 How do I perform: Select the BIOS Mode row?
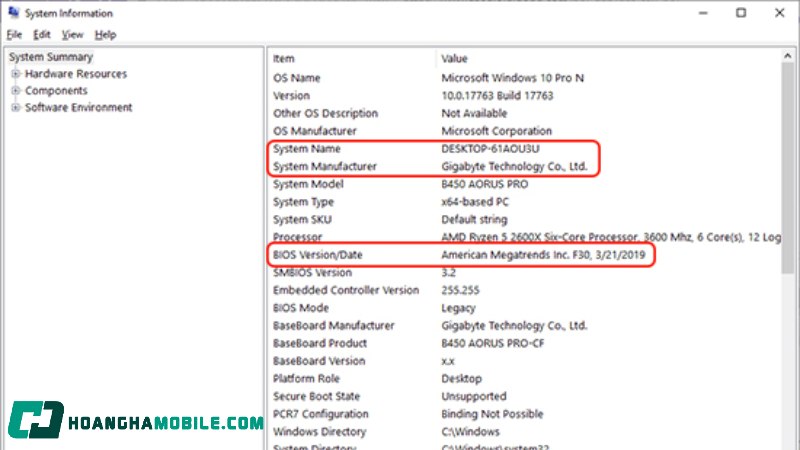point(524,308)
